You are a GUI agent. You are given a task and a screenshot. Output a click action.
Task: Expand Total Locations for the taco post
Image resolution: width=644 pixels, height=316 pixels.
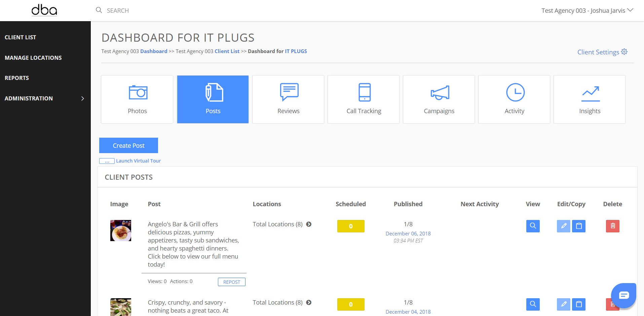tap(309, 303)
